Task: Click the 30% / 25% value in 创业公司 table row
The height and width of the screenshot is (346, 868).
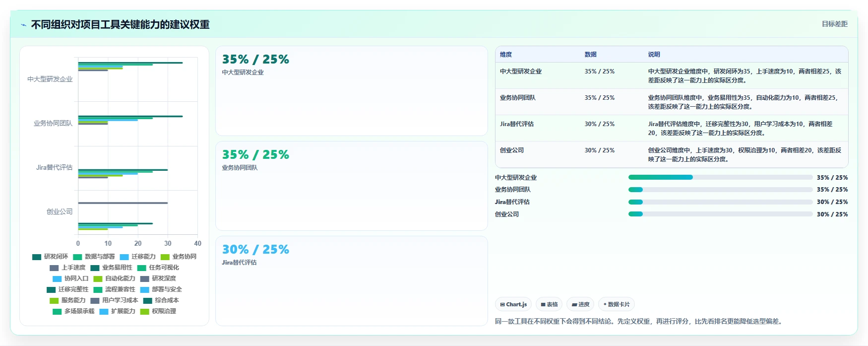Action: (x=599, y=150)
